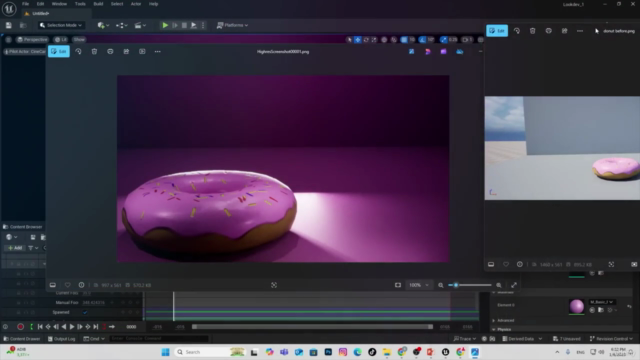Open the Actor menu
The image size is (640, 360).
136,4
